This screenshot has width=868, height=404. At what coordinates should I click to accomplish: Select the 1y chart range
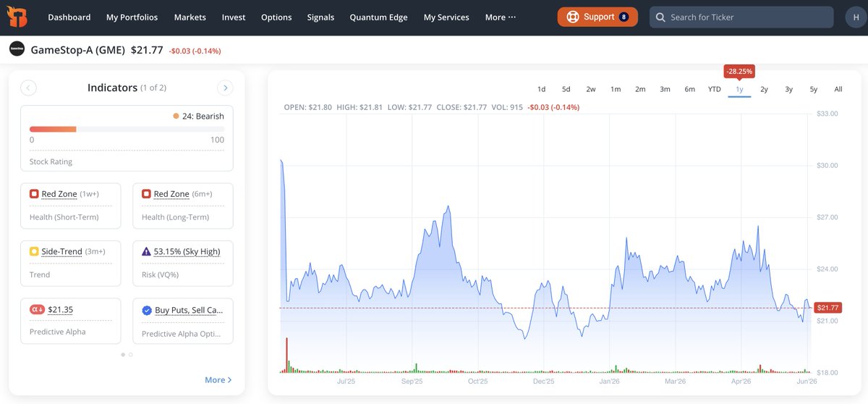739,89
